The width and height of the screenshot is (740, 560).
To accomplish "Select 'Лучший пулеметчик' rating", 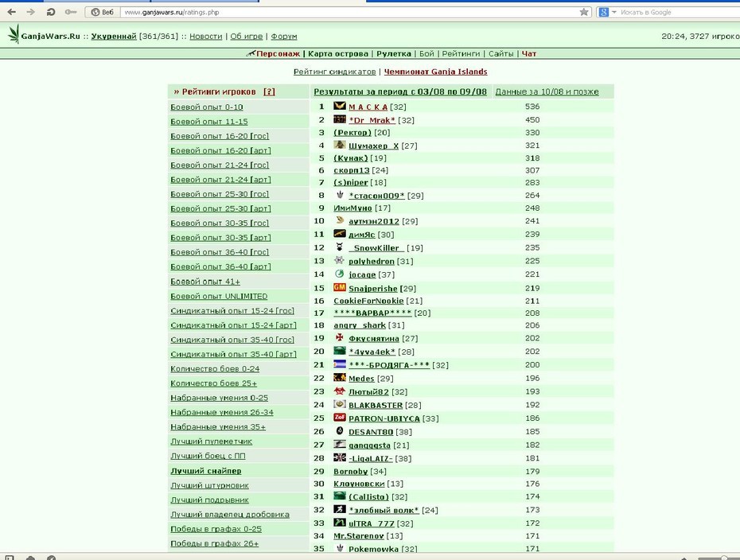I will click(x=212, y=441).
